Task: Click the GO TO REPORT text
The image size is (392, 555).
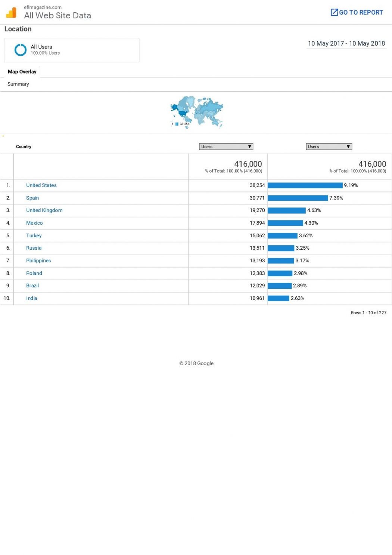Action: [361, 12]
